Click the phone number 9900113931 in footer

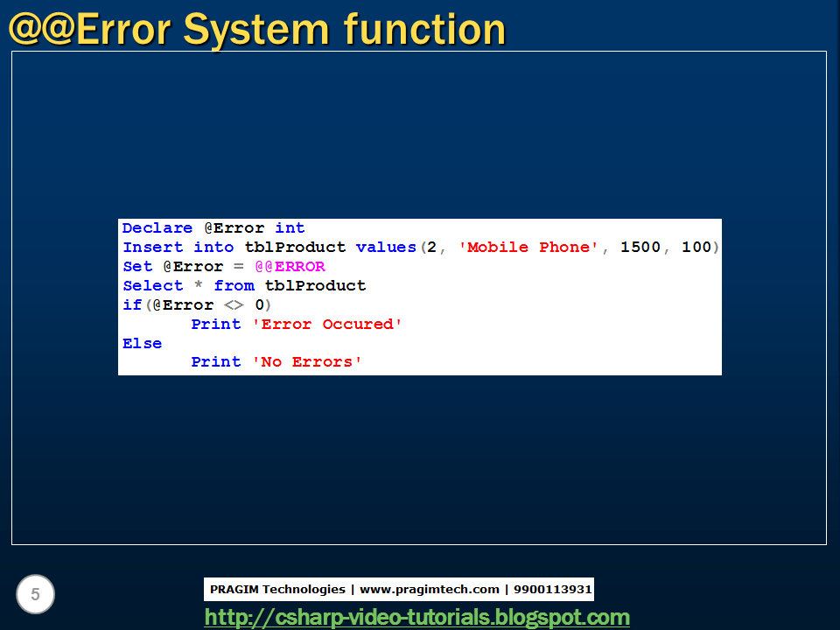[x=553, y=589]
